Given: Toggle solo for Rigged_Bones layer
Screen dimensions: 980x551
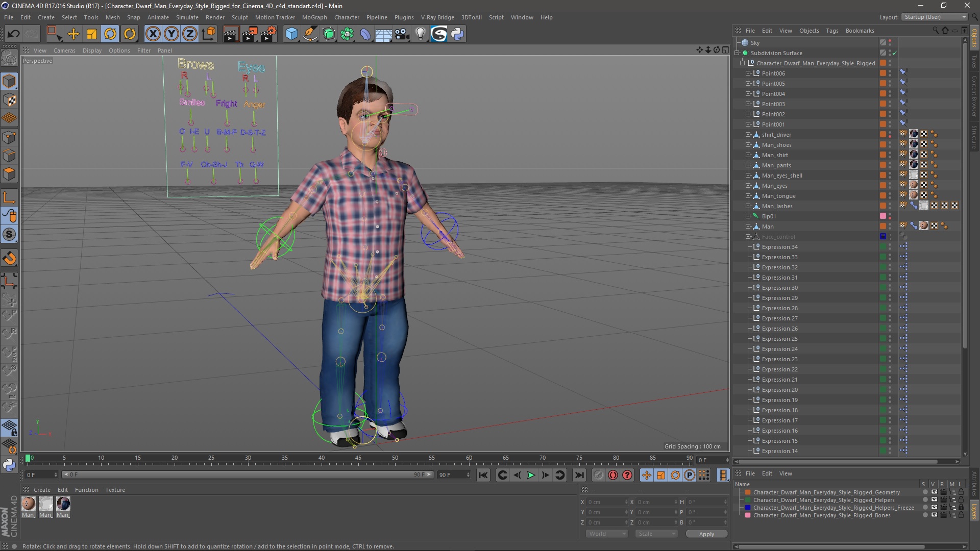Looking at the screenshot, I should (x=925, y=515).
